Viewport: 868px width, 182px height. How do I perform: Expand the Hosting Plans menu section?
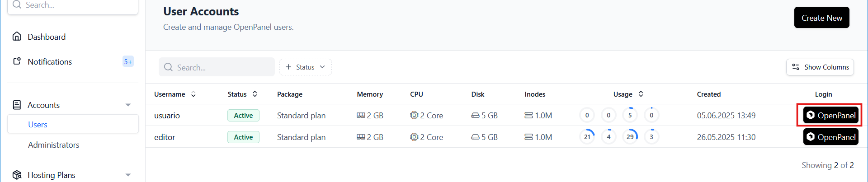[x=128, y=175]
